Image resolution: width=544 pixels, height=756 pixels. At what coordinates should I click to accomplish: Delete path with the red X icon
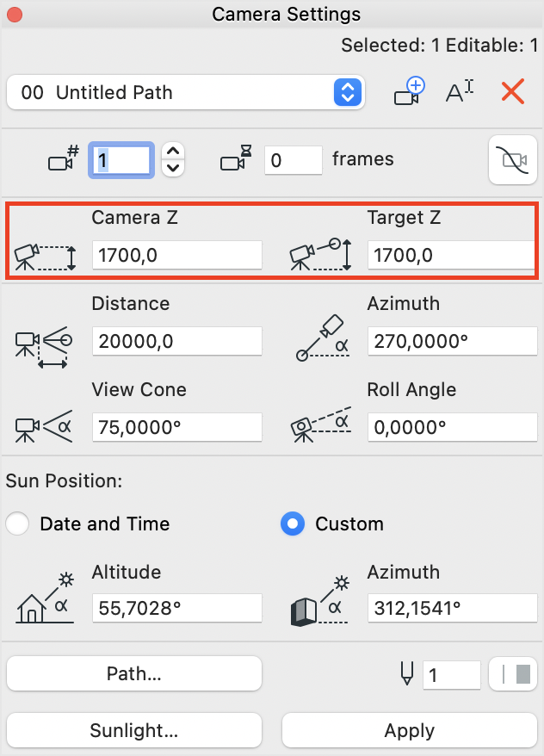(513, 91)
